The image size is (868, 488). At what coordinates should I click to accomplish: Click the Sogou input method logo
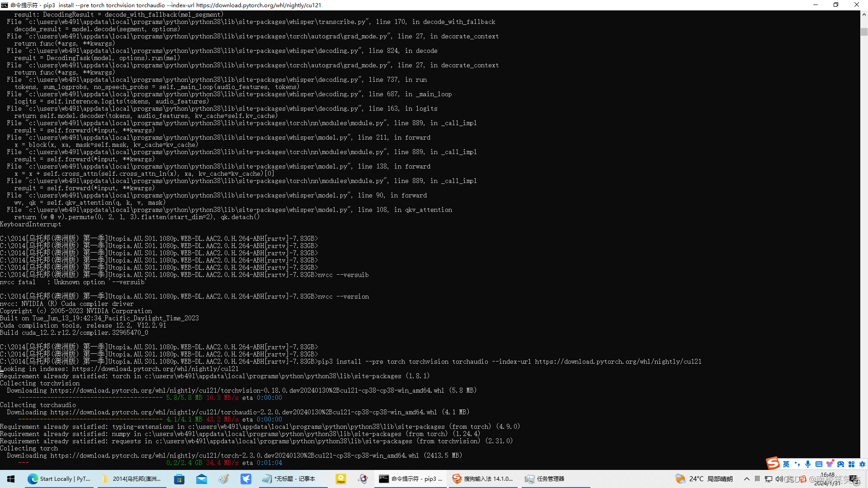(x=773, y=463)
